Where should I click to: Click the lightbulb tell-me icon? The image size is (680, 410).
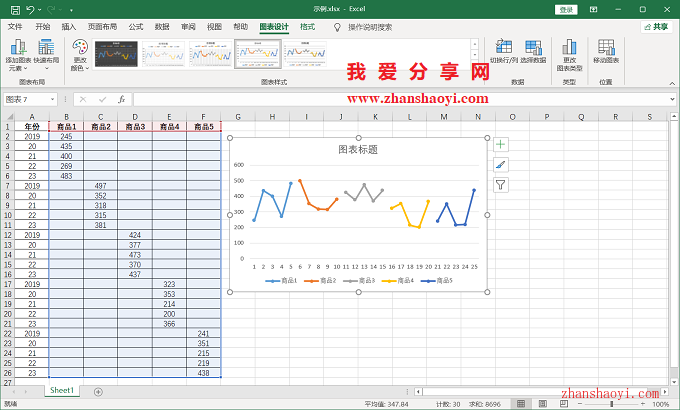(337, 27)
